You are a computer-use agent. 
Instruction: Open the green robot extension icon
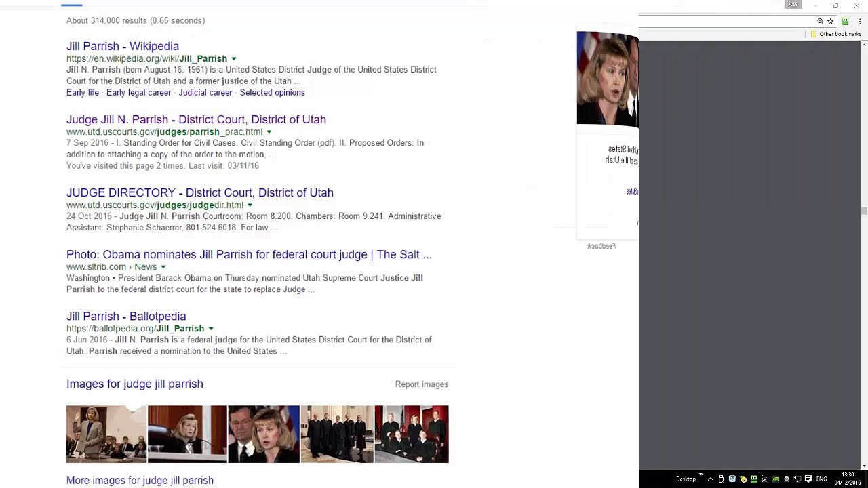point(845,21)
